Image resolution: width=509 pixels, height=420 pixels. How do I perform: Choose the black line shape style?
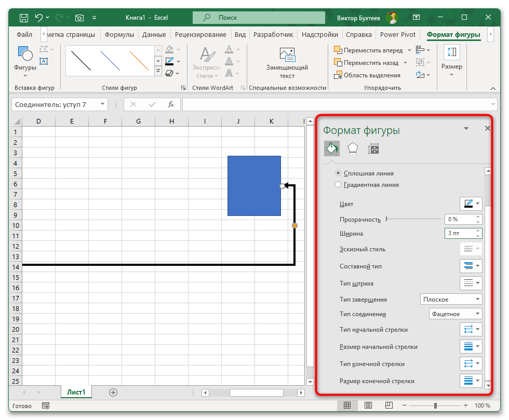coord(81,61)
